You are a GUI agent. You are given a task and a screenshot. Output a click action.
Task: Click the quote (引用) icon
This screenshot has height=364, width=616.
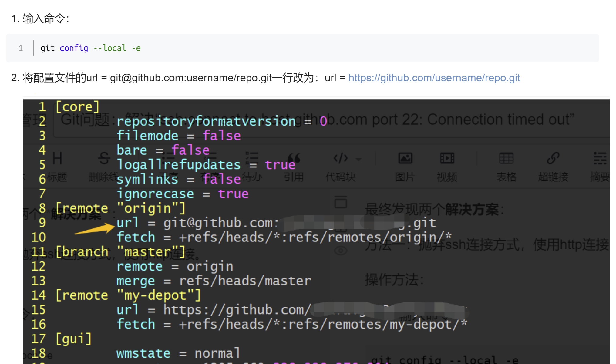[294, 158]
